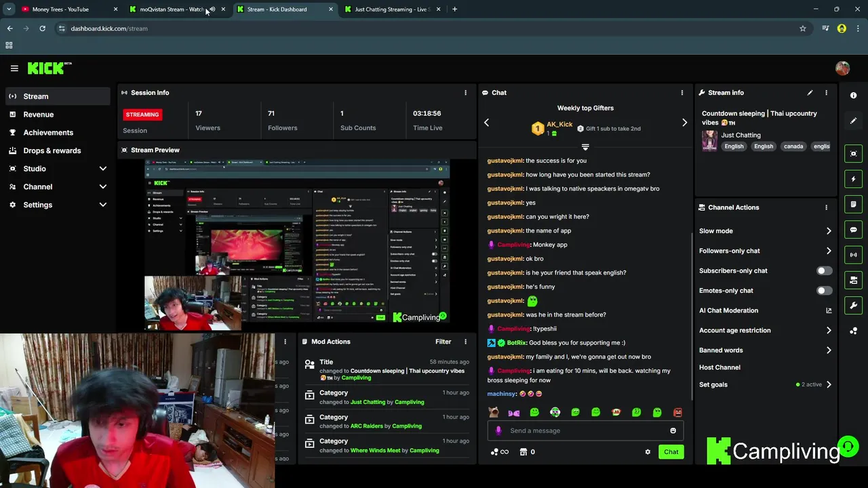Image resolution: width=868 pixels, height=488 pixels.
Task: Click the dots cluster icon in right sidebar
Action: 853,331
